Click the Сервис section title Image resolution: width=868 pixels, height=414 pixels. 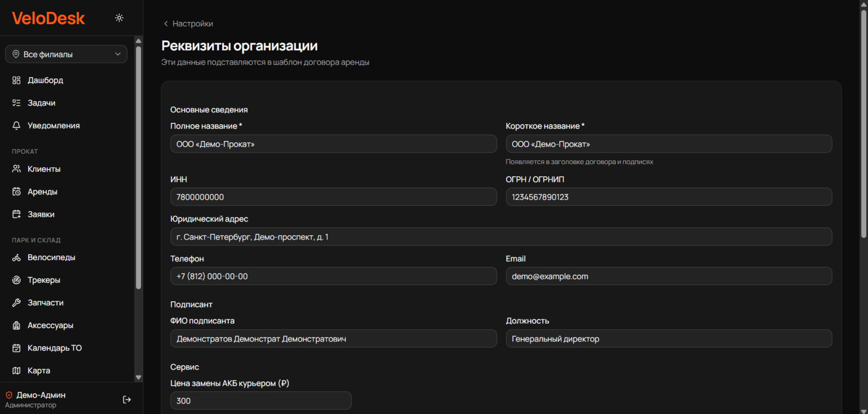(184, 367)
